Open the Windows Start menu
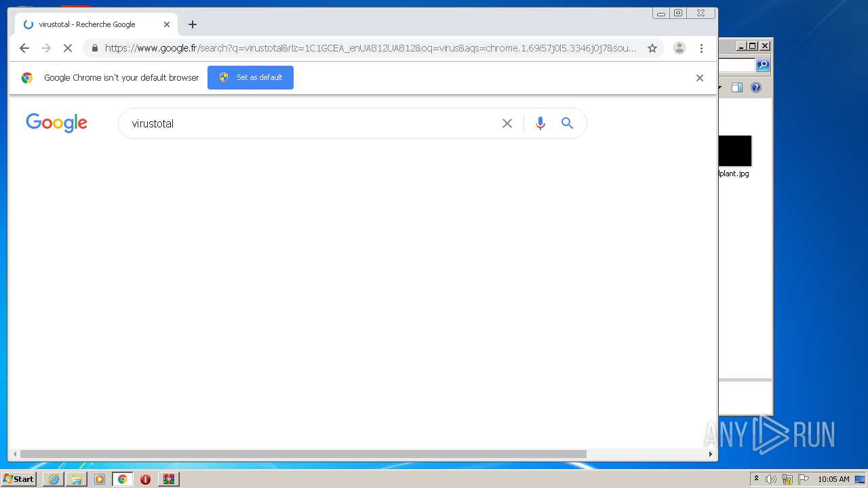The height and width of the screenshot is (488, 868). pyautogui.click(x=18, y=479)
